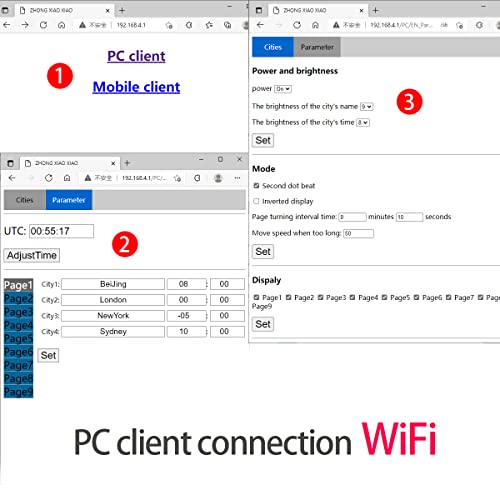Expand the city's time brightness dropdown

(x=363, y=123)
